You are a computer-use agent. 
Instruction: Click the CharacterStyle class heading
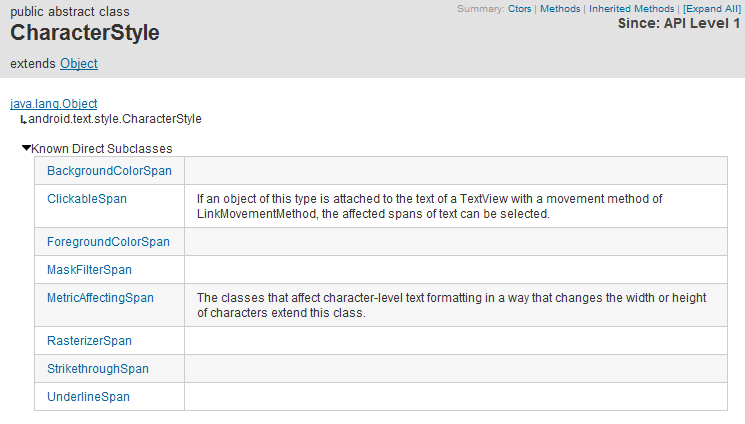(x=85, y=33)
